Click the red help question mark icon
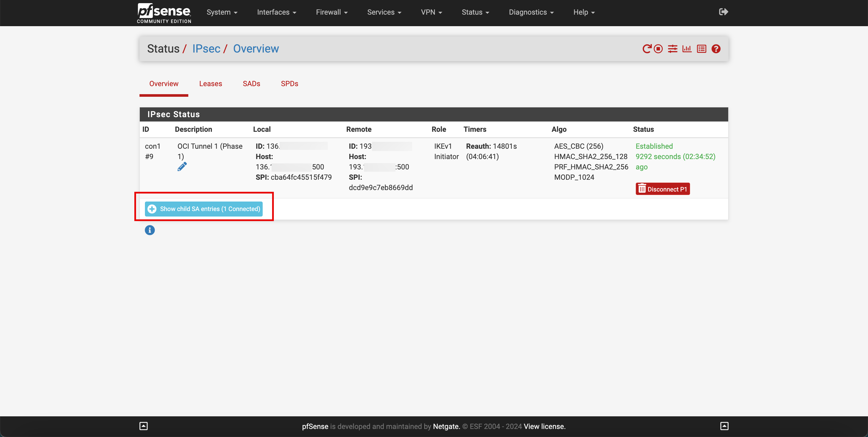Screen dimensions: 868x437 coord(716,49)
